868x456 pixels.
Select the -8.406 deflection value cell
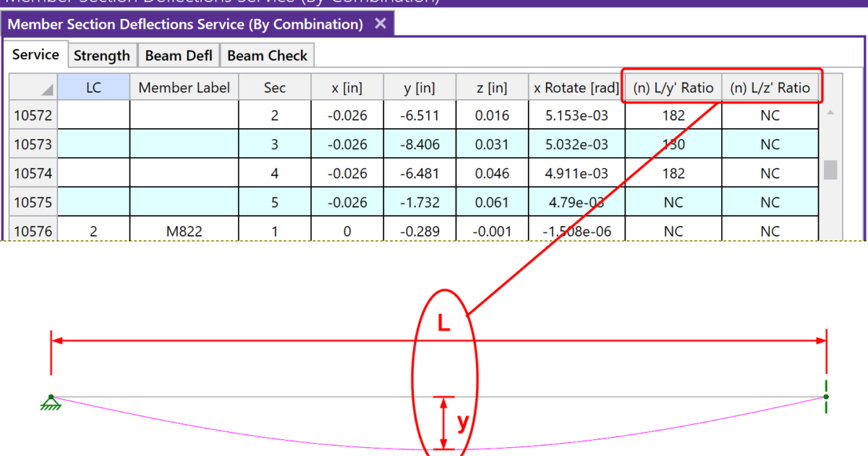click(x=420, y=144)
